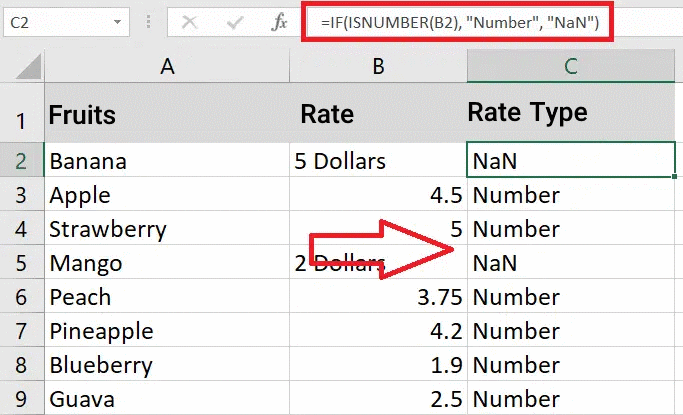Select the Banana cell
Image resolution: width=683 pixels, height=415 pixels.
coord(166,161)
